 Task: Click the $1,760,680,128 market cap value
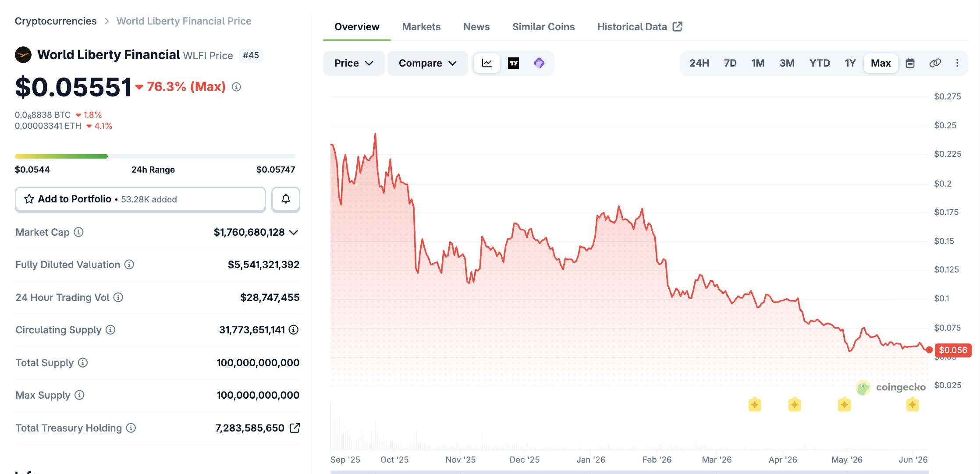pos(249,232)
